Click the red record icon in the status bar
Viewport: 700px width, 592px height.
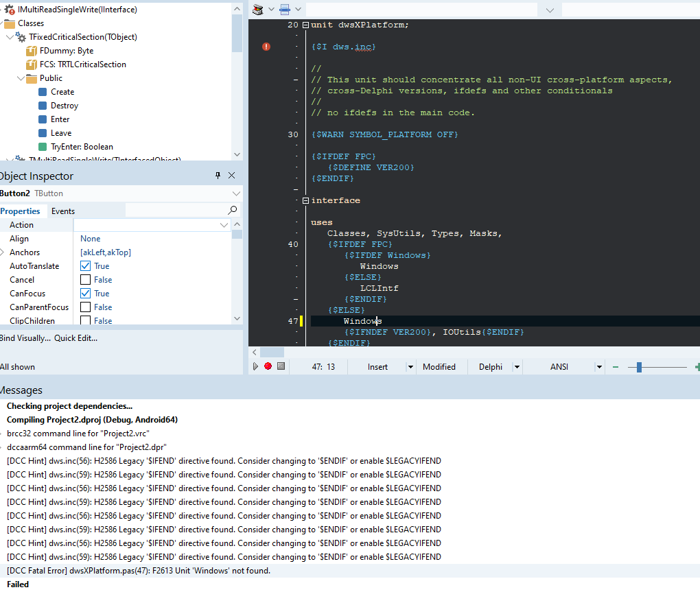[x=268, y=366]
